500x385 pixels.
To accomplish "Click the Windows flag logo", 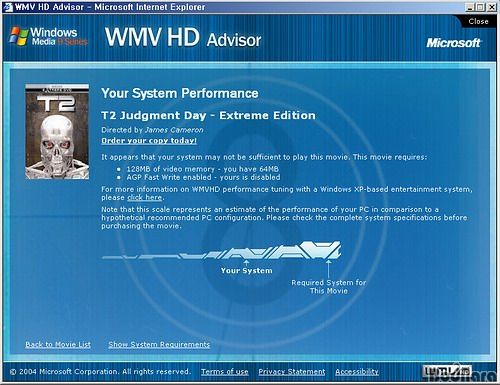I will coord(19,36).
